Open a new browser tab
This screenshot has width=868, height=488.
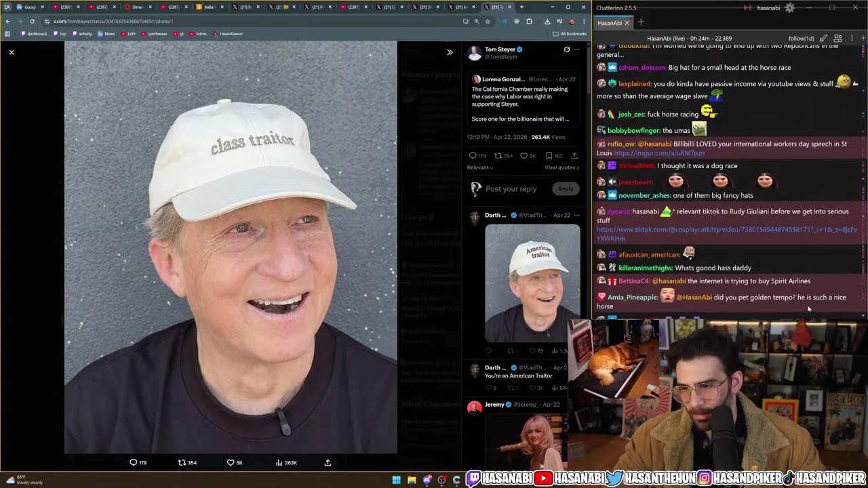click(521, 7)
